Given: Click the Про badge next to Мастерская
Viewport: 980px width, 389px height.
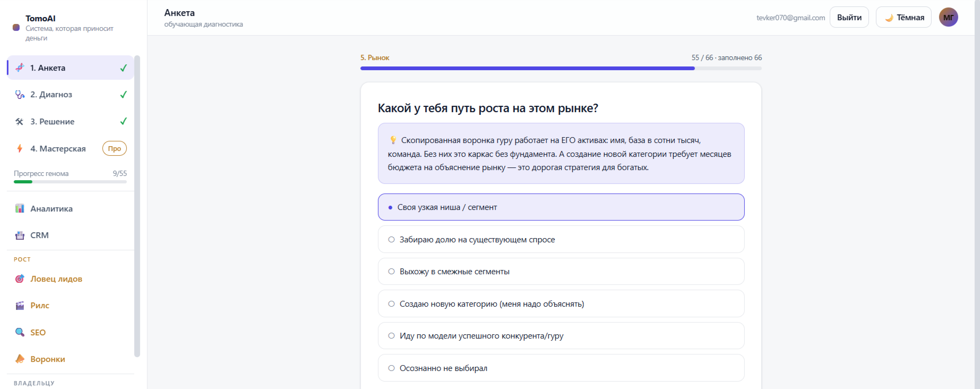Looking at the screenshot, I should (x=115, y=149).
